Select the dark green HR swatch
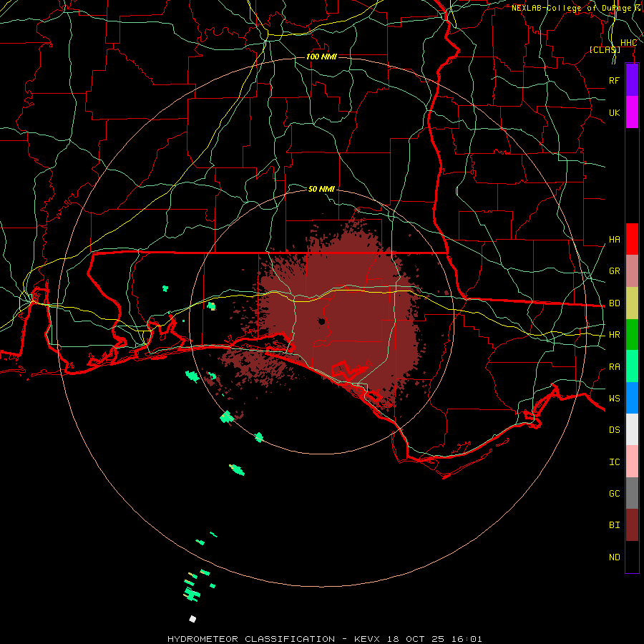Screen dimensions: 644x644 tap(632, 335)
